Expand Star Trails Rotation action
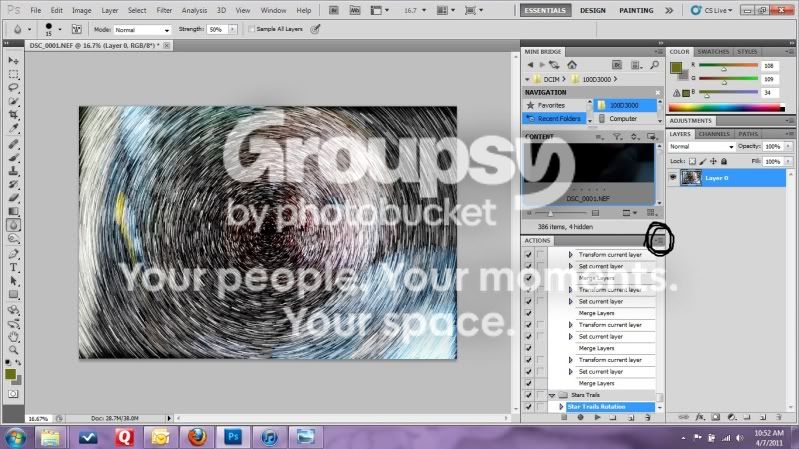799x449 pixels. coord(561,407)
